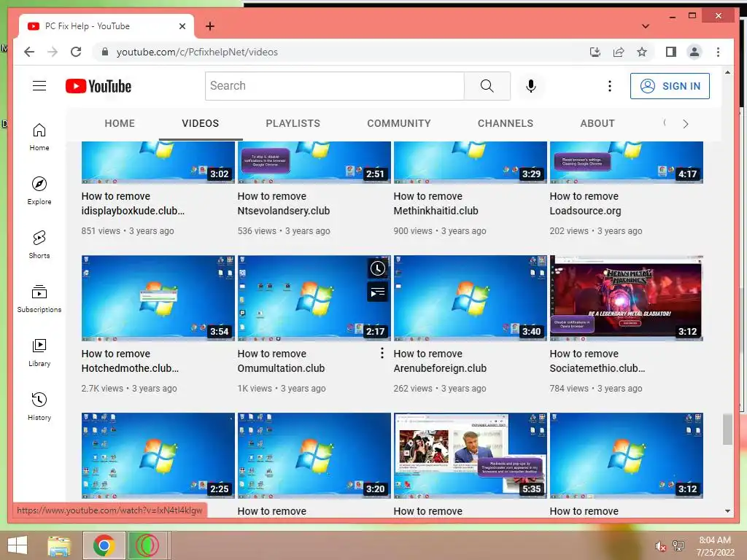747x560 pixels.
Task: Open Windows Start button
Action: pos(18,545)
